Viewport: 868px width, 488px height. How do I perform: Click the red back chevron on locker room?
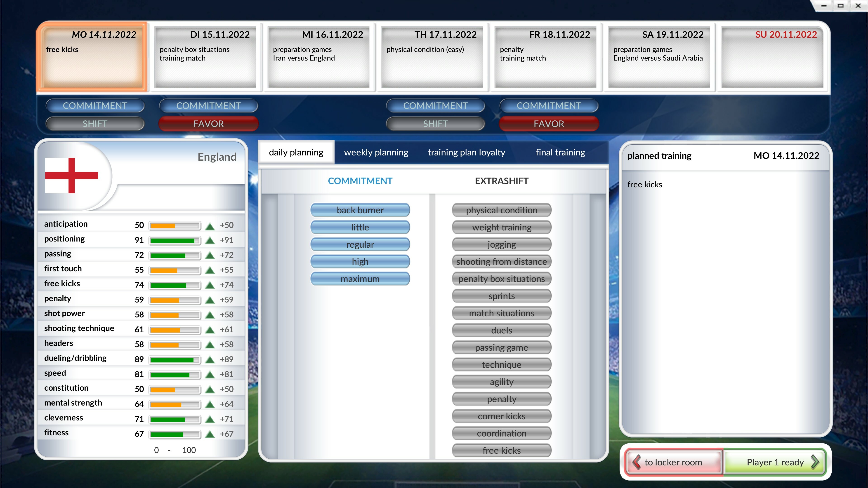[636, 462]
